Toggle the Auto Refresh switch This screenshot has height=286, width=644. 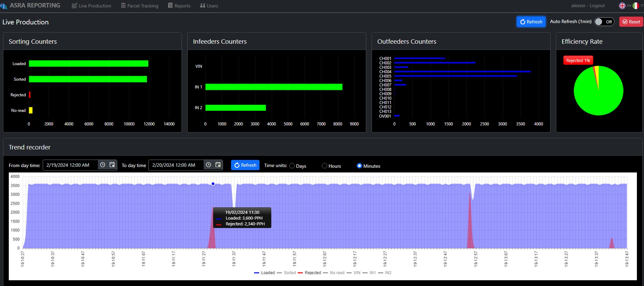(604, 22)
